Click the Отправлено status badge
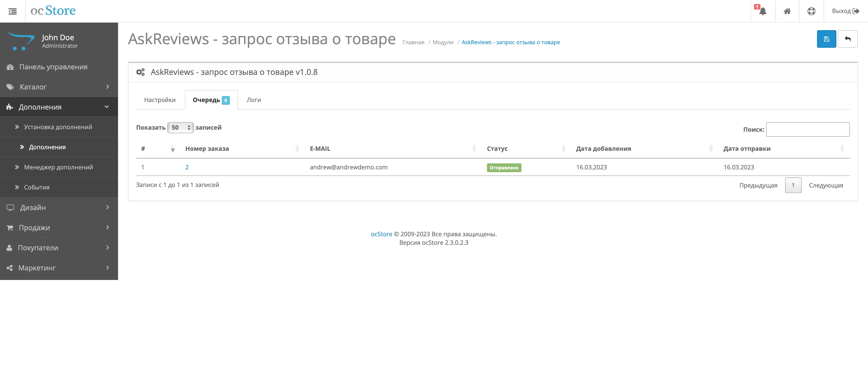 (x=504, y=168)
